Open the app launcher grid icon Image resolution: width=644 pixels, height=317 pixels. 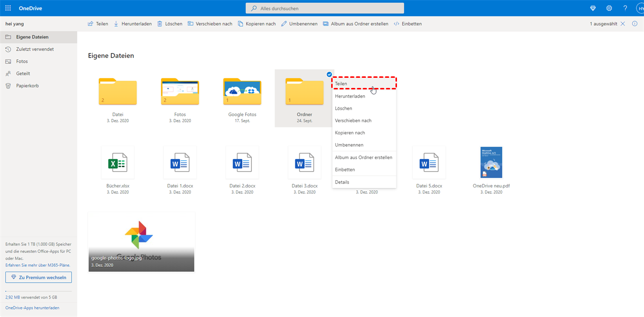[x=8, y=8]
